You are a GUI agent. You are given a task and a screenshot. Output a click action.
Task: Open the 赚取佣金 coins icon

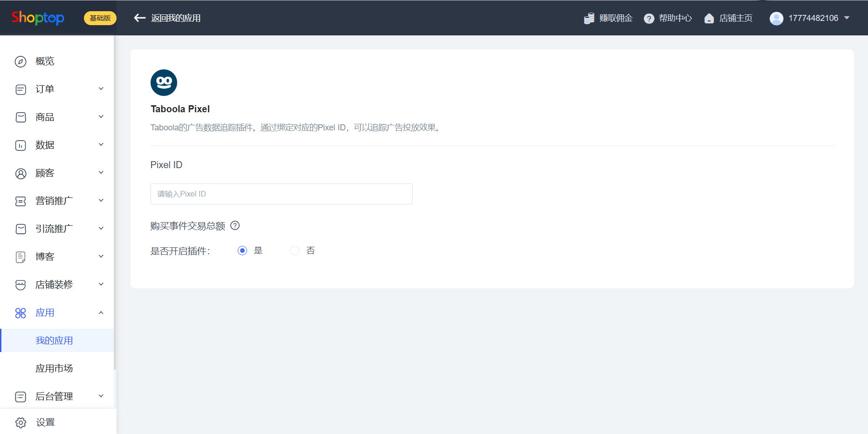589,18
